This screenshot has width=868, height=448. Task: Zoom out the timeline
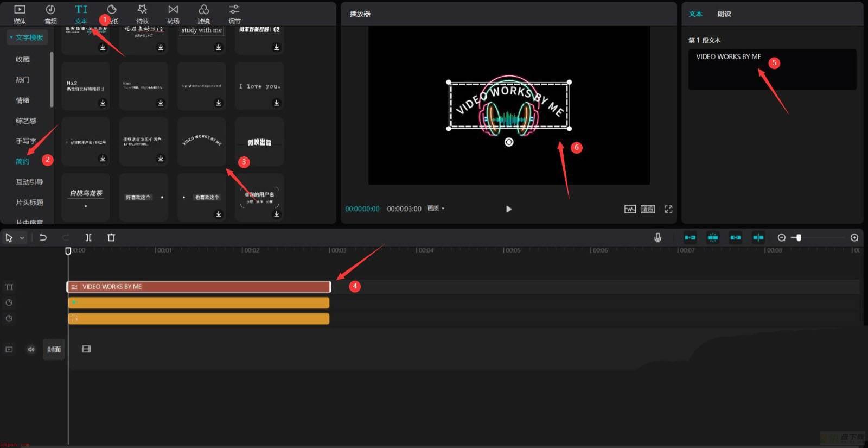[782, 237]
